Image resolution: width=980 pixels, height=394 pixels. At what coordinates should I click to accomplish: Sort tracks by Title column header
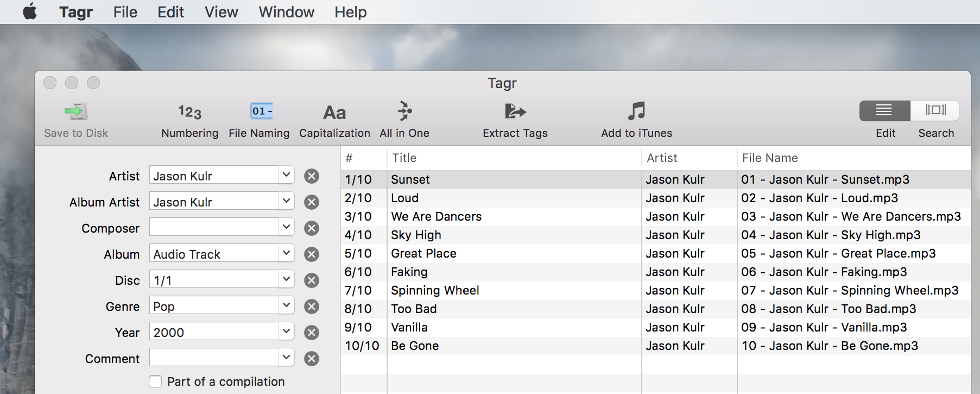coord(514,158)
